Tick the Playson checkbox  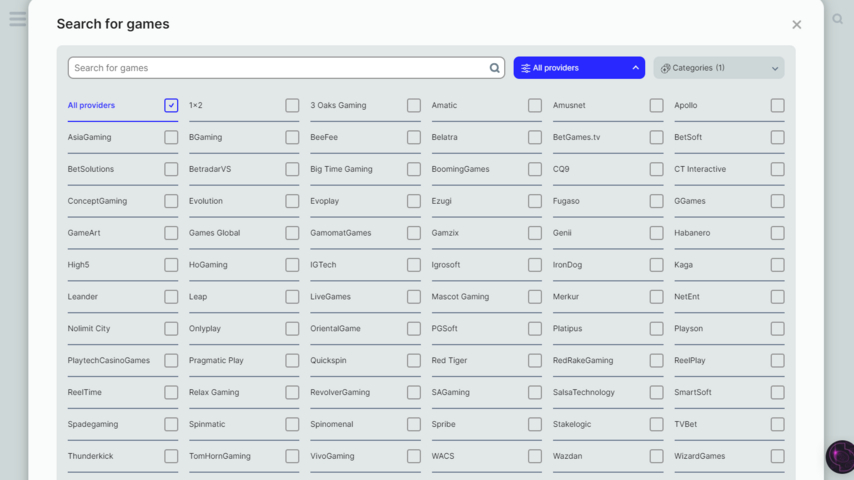pos(777,329)
